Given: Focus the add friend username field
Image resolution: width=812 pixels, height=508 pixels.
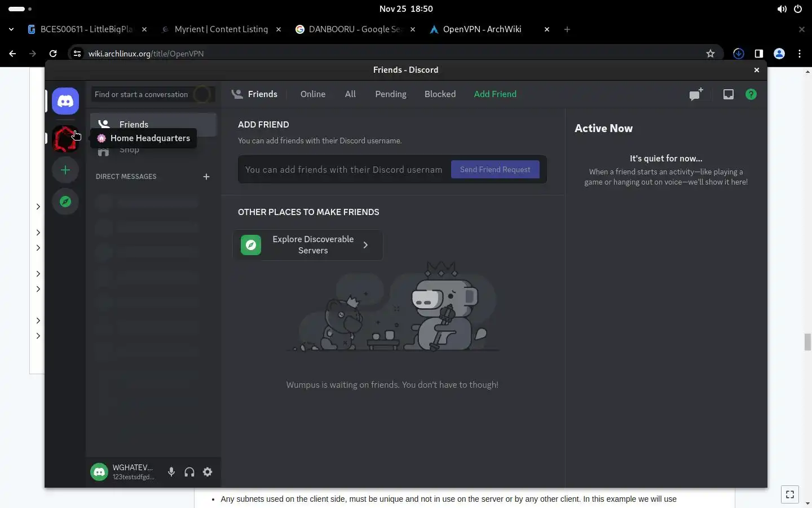Looking at the screenshot, I should (x=344, y=169).
